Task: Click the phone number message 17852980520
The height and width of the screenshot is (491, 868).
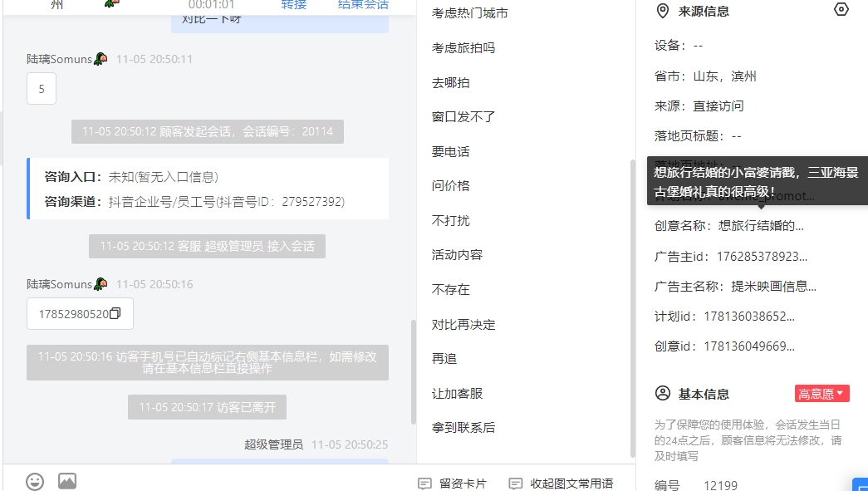Action: 81,314
